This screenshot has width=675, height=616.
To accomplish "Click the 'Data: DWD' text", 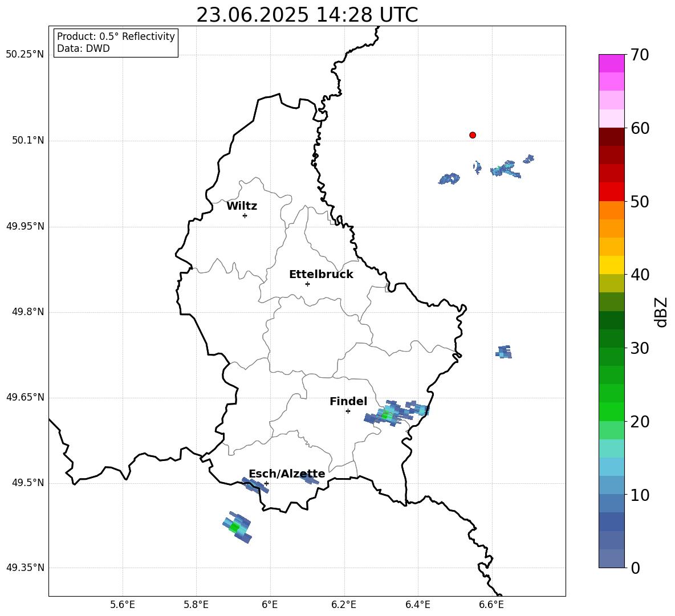I will click(x=83, y=48).
